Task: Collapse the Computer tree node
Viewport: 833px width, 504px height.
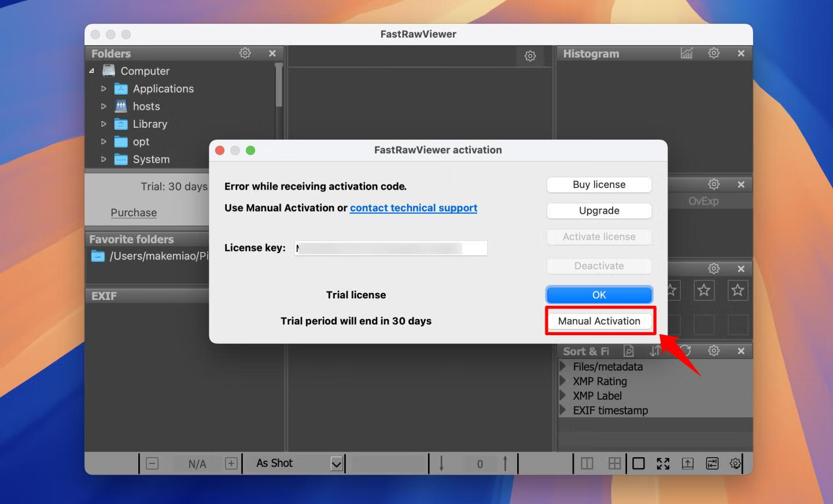Action: tap(92, 71)
